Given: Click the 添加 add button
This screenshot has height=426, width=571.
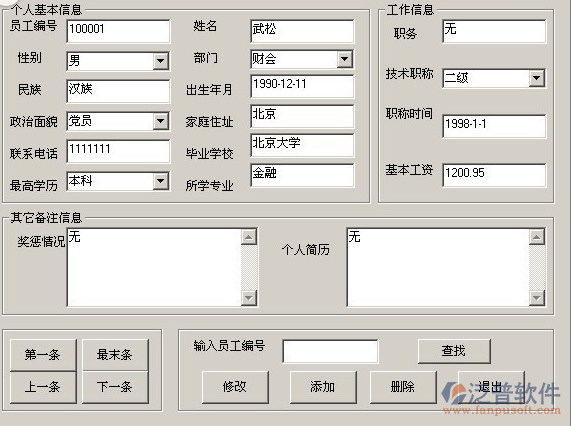Looking at the screenshot, I should click(323, 387).
